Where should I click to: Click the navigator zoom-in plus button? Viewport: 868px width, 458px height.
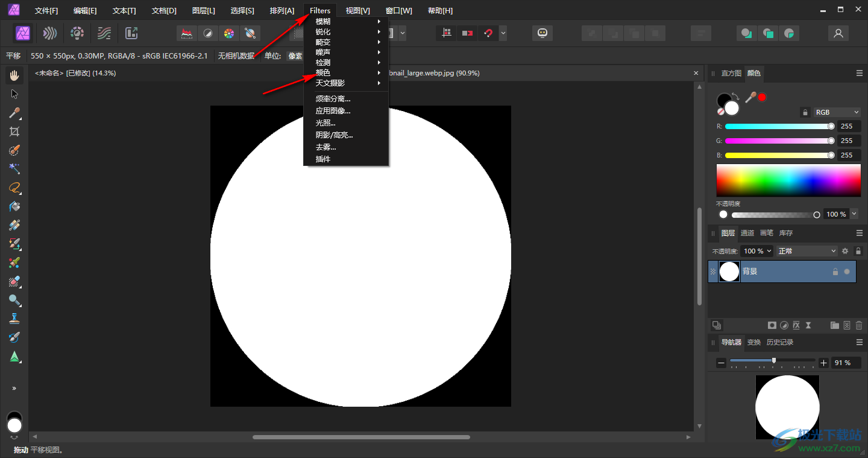tap(824, 363)
